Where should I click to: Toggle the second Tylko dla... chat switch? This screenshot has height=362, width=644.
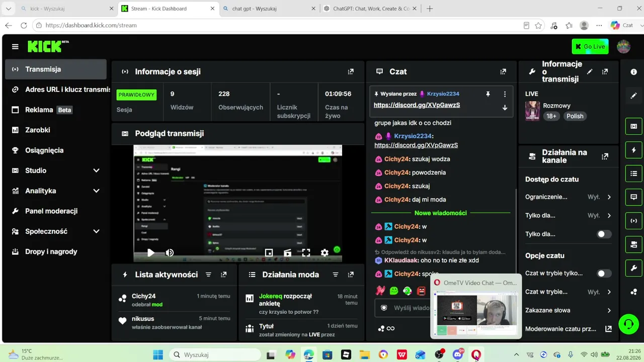tap(604, 234)
